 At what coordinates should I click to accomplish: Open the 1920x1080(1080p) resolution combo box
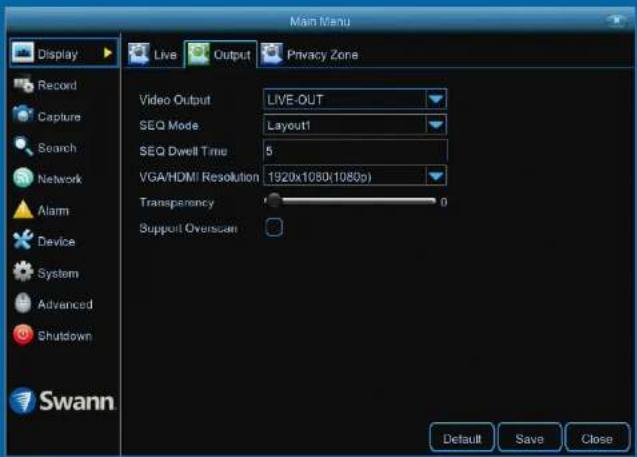355,176
